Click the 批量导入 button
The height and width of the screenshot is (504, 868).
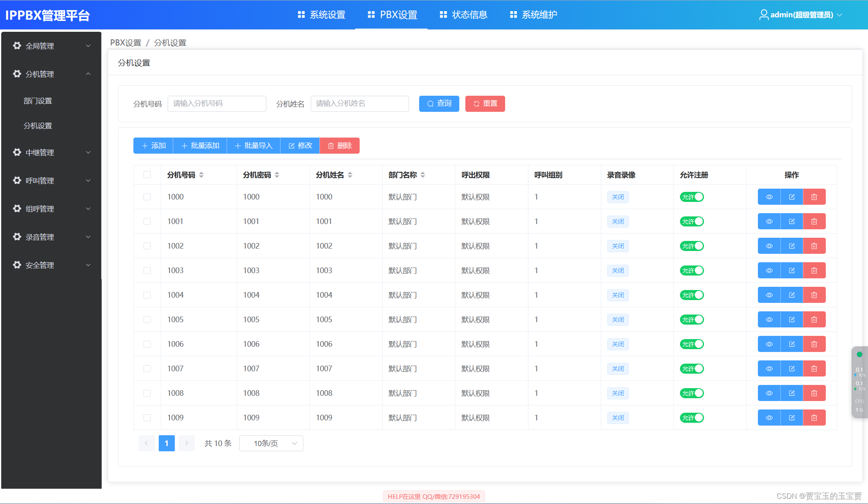(x=254, y=146)
